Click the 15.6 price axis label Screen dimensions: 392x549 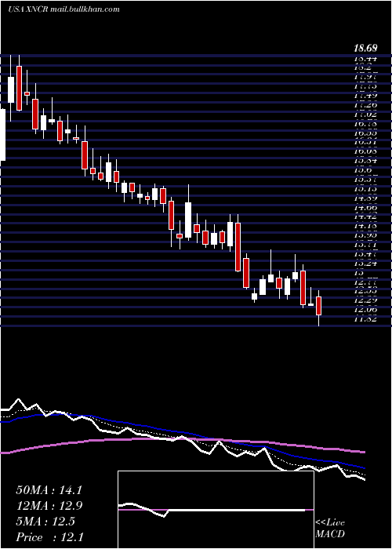pyautogui.click(x=362, y=170)
